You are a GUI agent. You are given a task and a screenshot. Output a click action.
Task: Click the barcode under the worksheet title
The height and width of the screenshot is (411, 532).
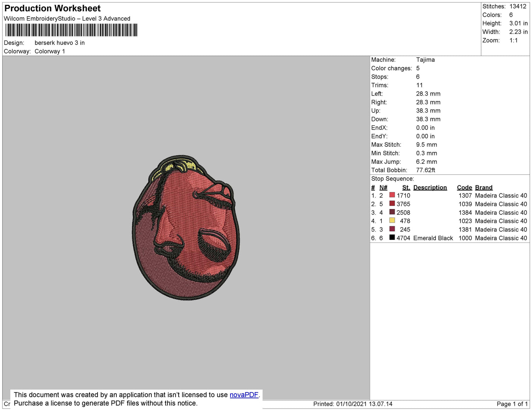71,30
